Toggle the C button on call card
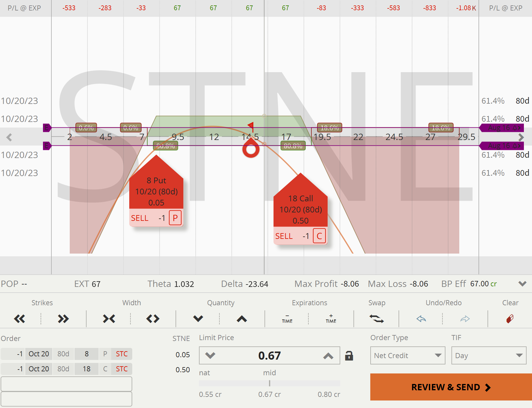This screenshot has width=532, height=408. point(320,236)
